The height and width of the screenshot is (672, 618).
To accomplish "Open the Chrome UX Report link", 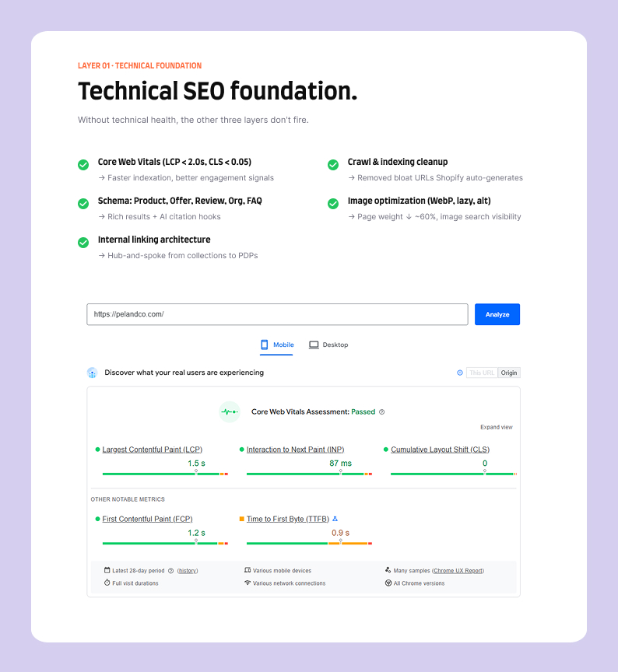I will (x=458, y=571).
